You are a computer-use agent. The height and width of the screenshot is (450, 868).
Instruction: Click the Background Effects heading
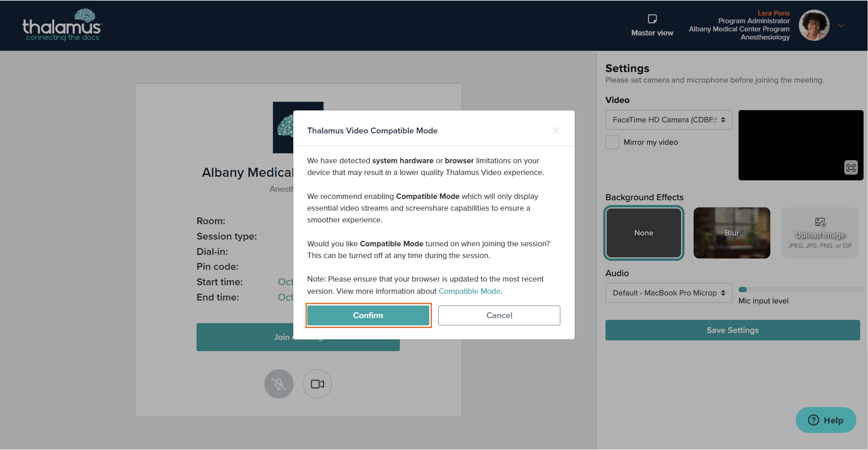click(644, 197)
